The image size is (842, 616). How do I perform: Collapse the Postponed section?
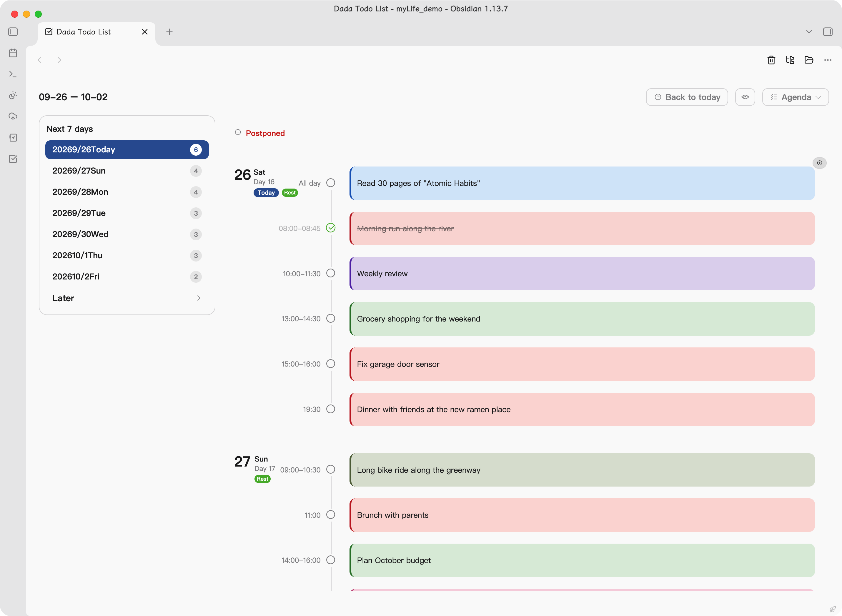237,132
